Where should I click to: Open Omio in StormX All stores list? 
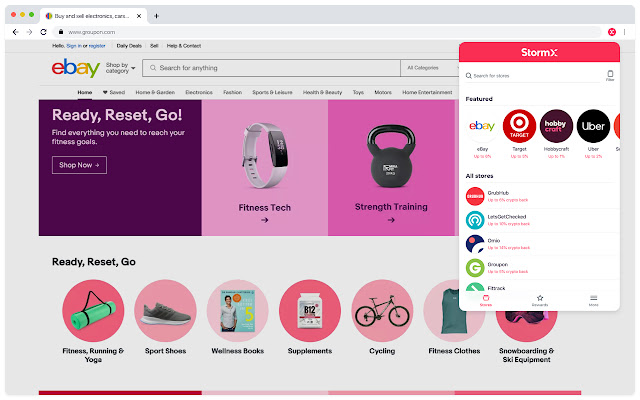(x=540, y=244)
